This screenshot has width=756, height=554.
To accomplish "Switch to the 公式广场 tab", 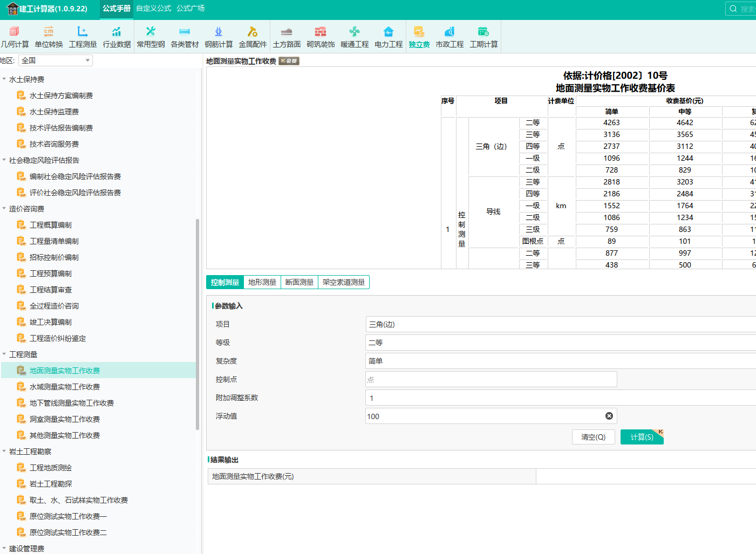I will (x=190, y=9).
